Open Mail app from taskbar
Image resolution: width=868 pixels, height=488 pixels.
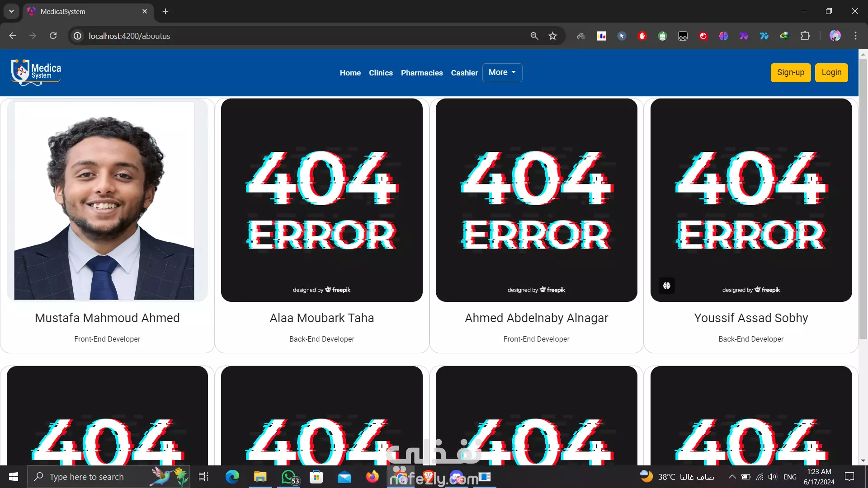344,477
